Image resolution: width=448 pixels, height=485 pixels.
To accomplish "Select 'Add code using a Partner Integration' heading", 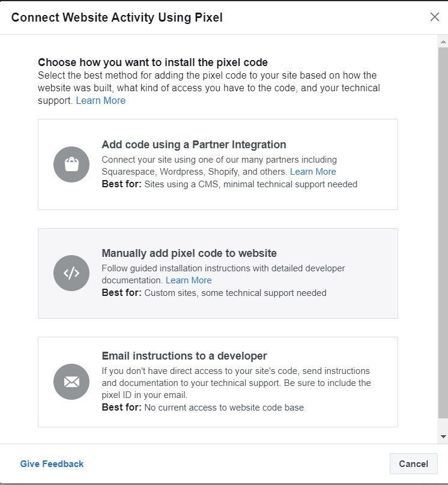I will [194, 145].
